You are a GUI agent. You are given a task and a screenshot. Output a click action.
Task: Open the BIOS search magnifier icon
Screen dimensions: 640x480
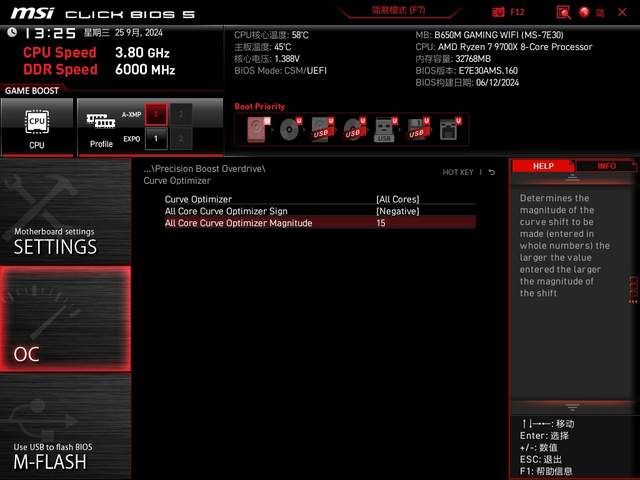(x=563, y=12)
